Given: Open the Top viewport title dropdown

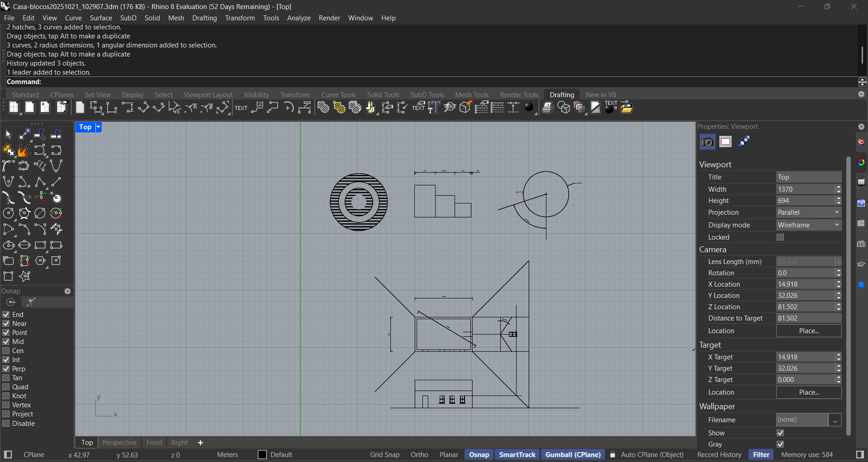Looking at the screenshot, I should (98, 127).
